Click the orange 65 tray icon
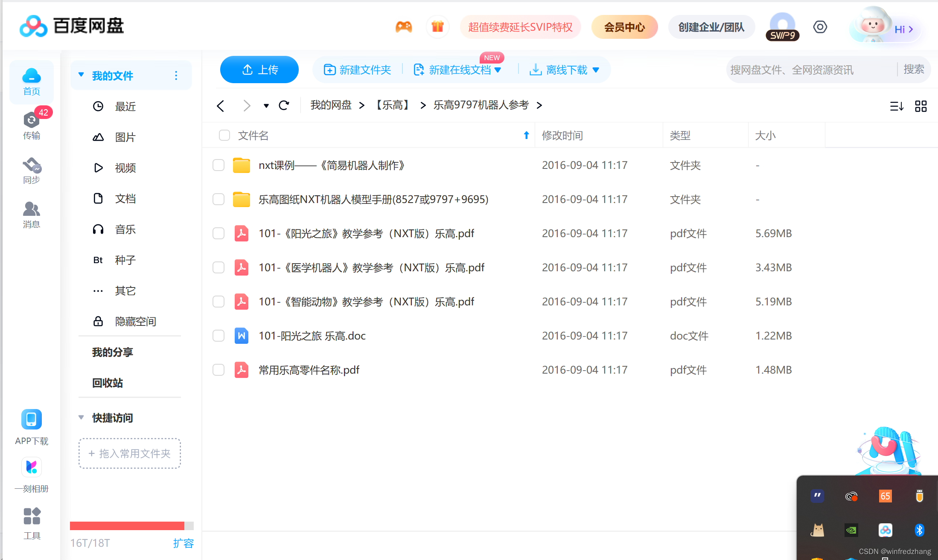Image resolution: width=938 pixels, height=560 pixels. [x=886, y=496]
